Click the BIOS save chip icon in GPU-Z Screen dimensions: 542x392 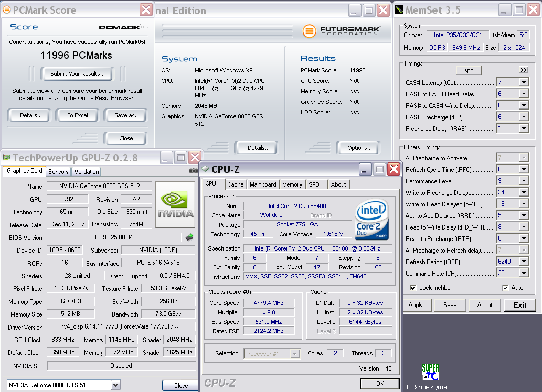[x=189, y=237]
